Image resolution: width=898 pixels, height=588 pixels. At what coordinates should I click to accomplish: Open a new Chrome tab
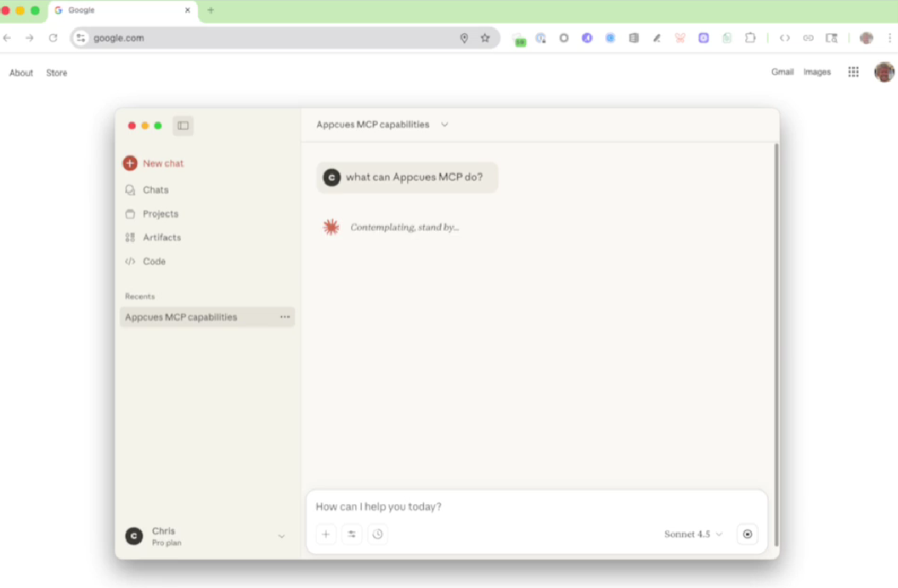(x=211, y=10)
